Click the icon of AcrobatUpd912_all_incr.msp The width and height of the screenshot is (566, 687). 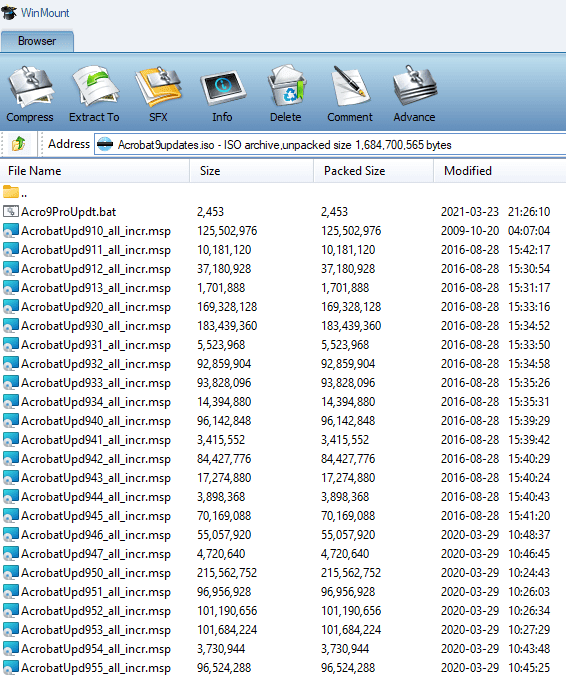click(x=11, y=269)
